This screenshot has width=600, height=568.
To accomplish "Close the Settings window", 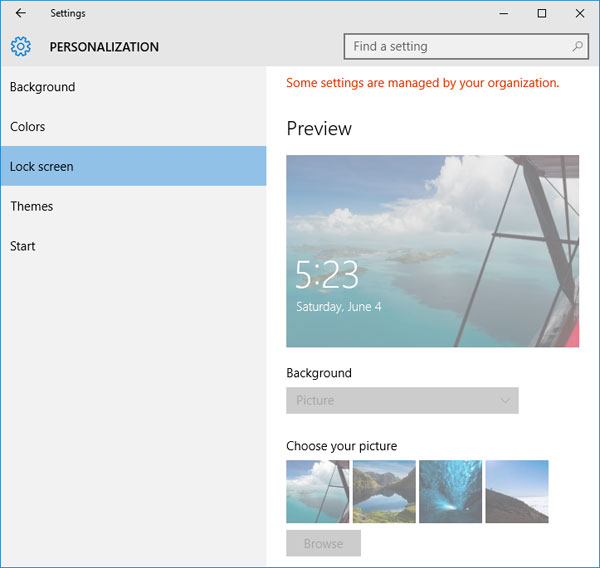I will (580, 13).
